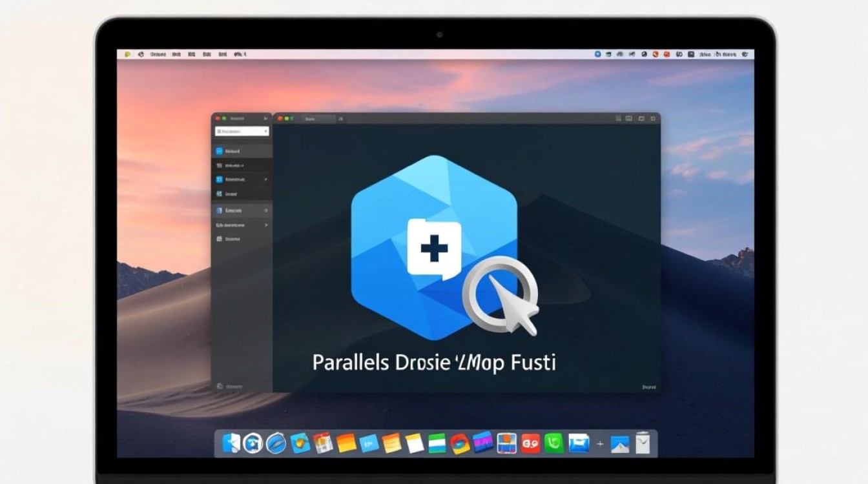Select the first highlighted sidebar item
This screenshot has width=868, height=484.
[x=242, y=151]
